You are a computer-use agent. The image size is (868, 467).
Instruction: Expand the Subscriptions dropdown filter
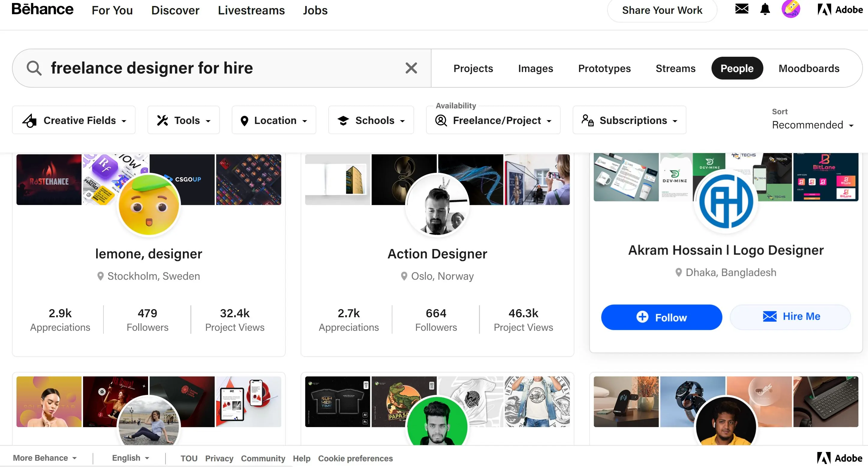[628, 120]
